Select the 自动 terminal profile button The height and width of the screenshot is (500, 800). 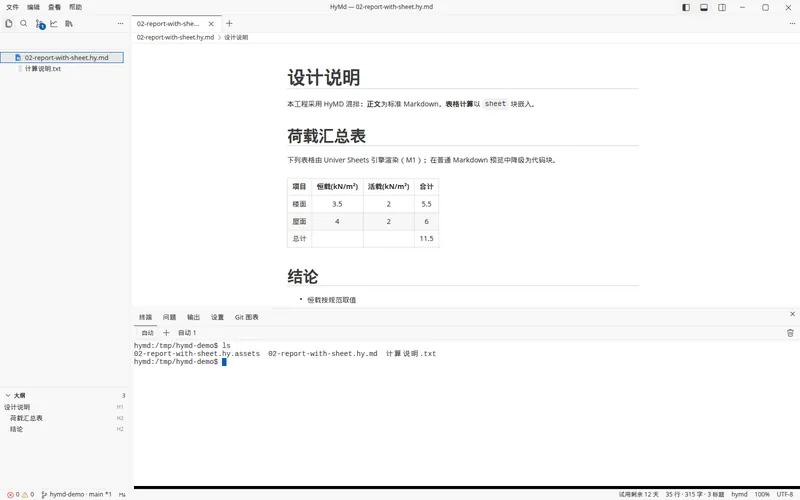(x=147, y=333)
